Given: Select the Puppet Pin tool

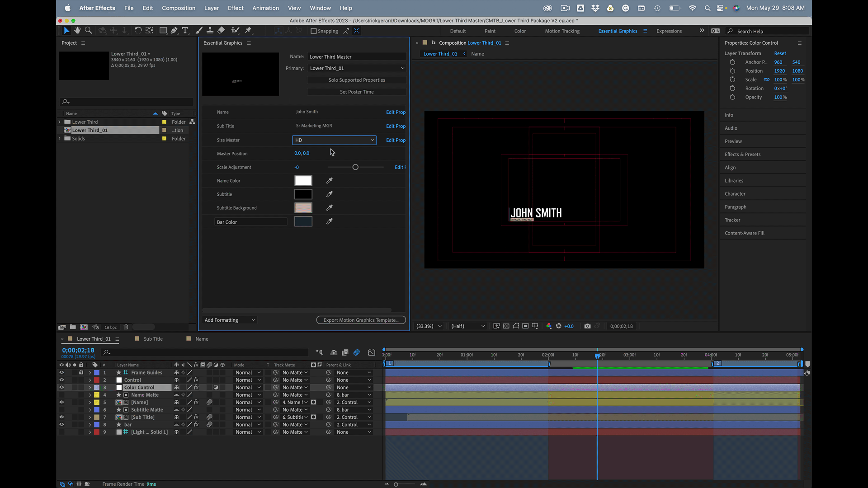Looking at the screenshot, I should [248, 30].
